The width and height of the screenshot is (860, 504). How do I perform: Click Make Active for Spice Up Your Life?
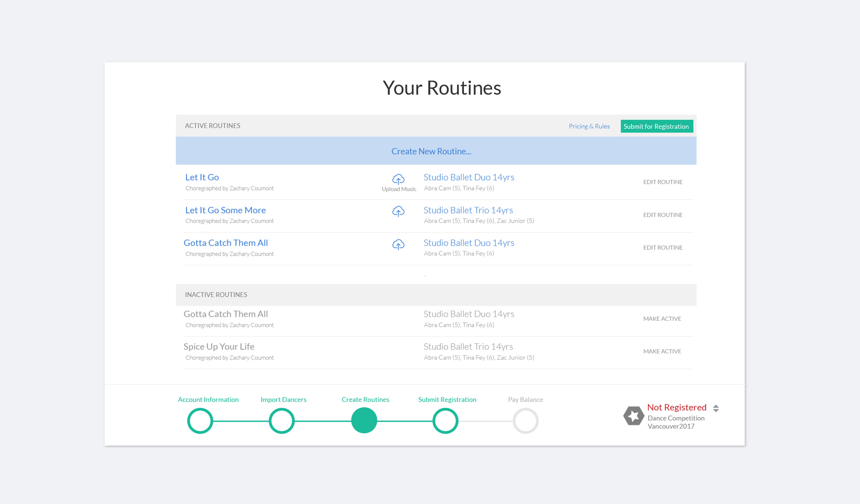[x=662, y=351]
